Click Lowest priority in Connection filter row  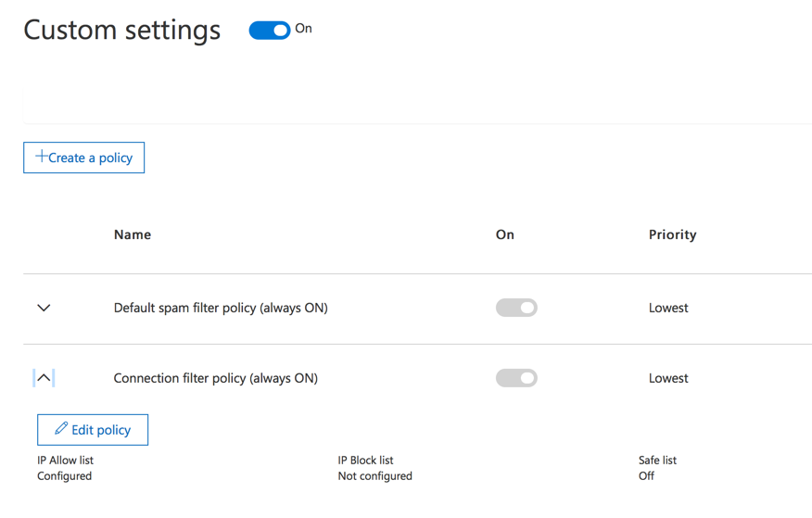tap(668, 378)
